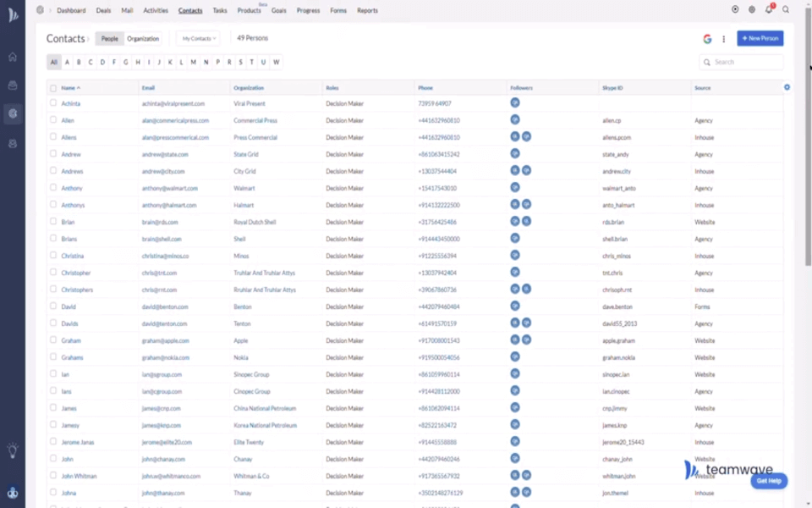Open the Goals menu

[278, 10]
